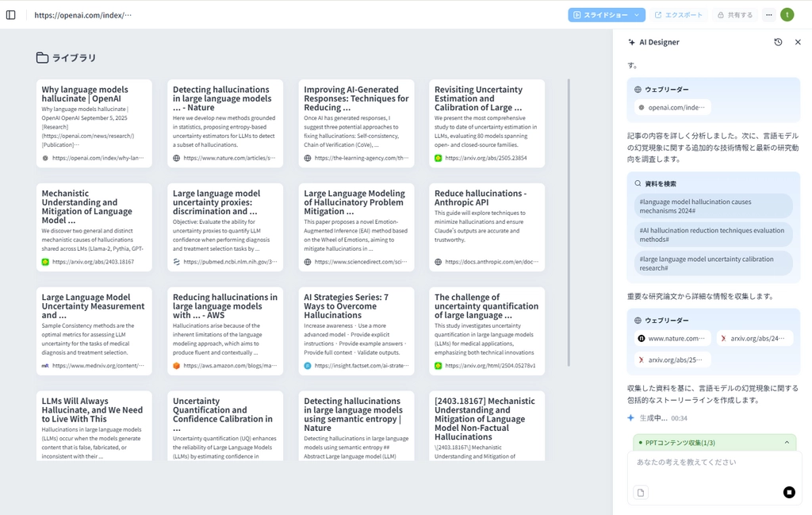Click the URL field in top bar
The width and height of the screenshot is (812, 515).
(83, 15)
